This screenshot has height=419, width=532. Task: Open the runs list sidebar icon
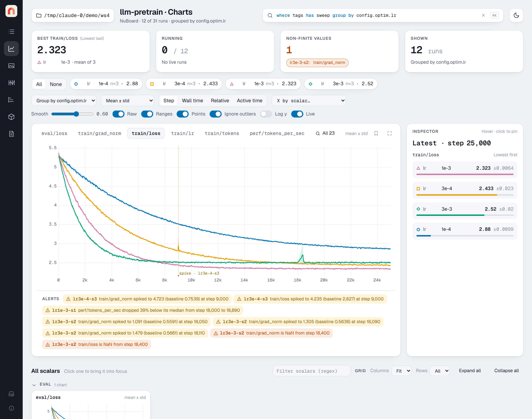pos(11,31)
